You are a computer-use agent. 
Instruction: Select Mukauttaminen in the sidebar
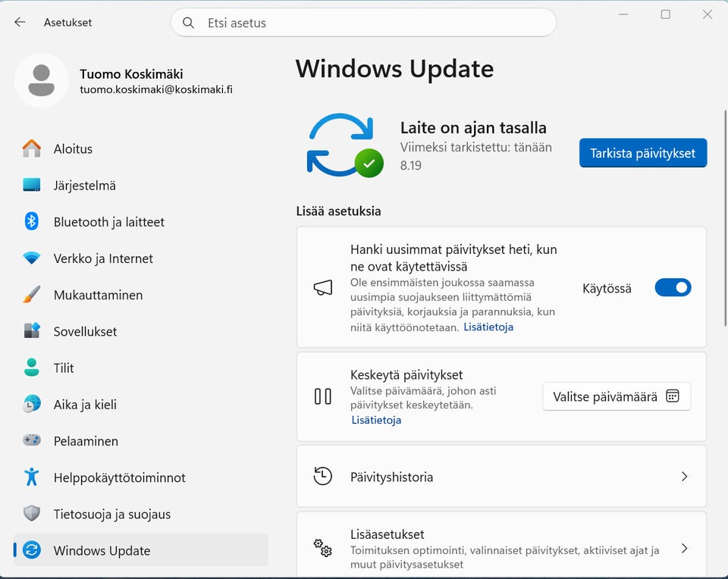click(x=141, y=295)
